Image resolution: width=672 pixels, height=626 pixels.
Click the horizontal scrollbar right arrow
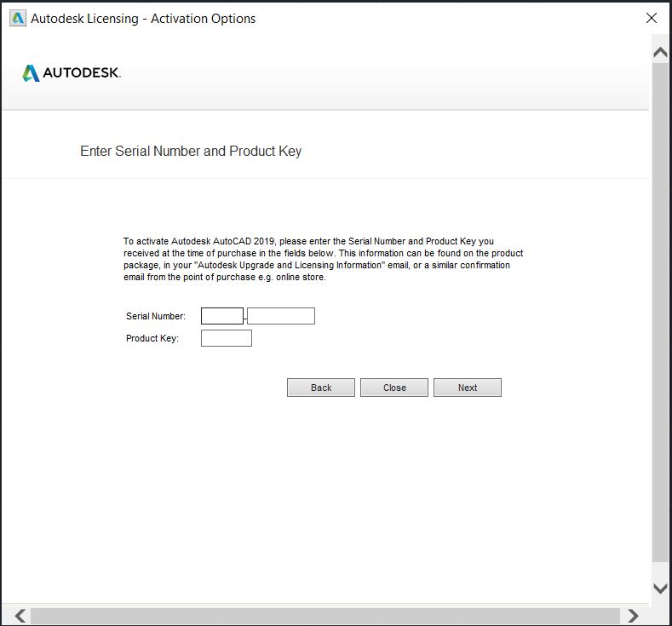[x=632, y=615]
